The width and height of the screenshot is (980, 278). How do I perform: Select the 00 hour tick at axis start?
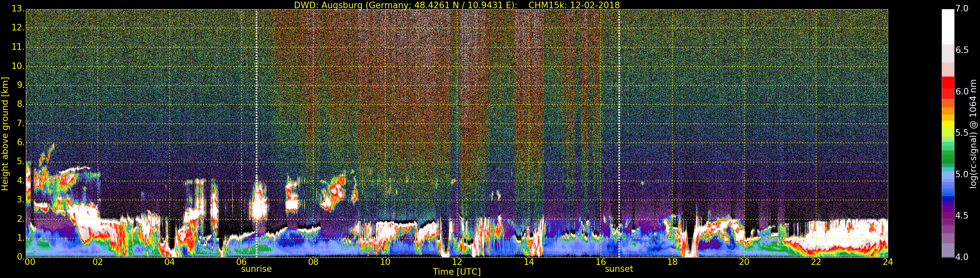[30, 262]
